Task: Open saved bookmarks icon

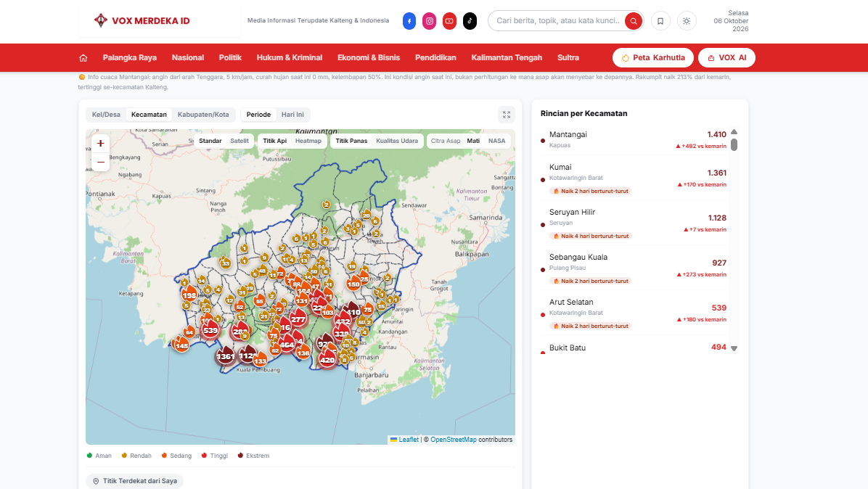Action: point(660,21)
